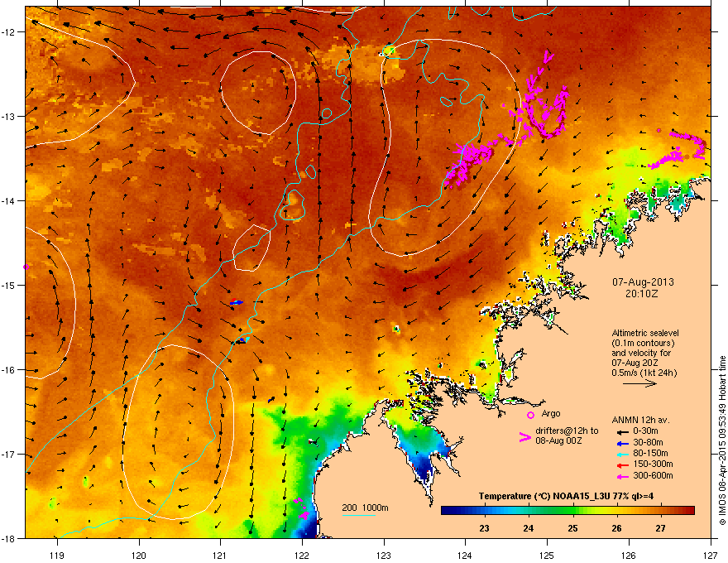This screenshot has height=563, width=728.
Task: Click the cyan 80-150m arrow symbol
Action: [x=623, y=455]
